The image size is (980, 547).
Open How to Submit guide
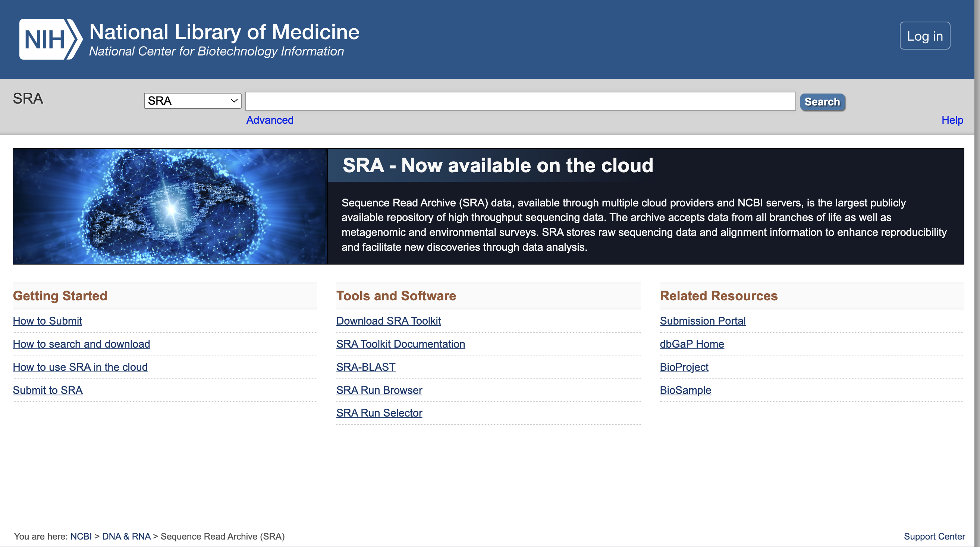47,321
